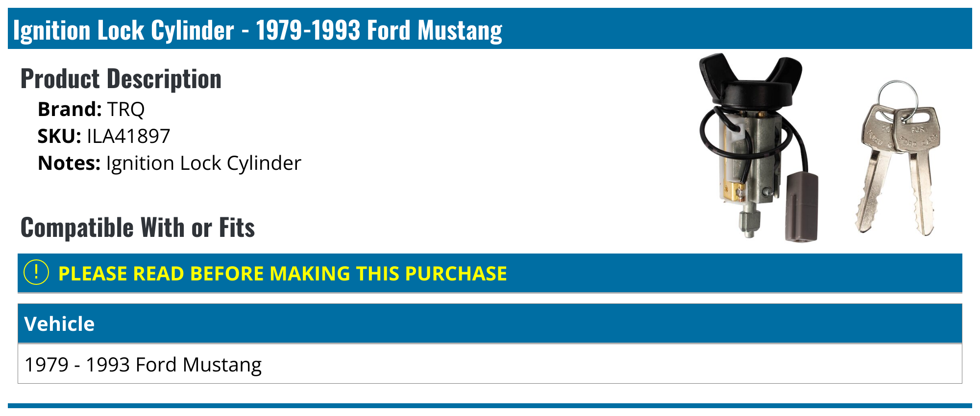The image size is (980, 416).
Task: Click the Notes text 'Ignition Lock Cylinder'
Action: coord(203,163)
